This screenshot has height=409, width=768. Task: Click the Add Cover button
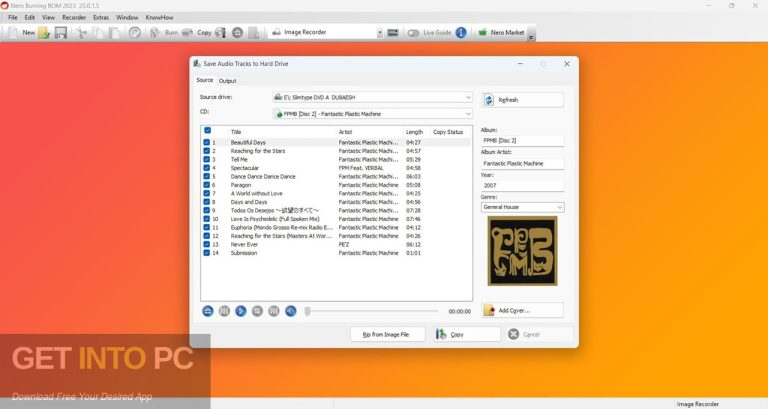click(522, 311)
